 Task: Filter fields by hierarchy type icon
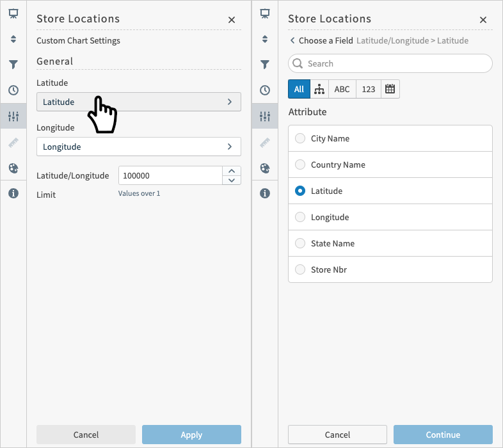click(319, 89)
